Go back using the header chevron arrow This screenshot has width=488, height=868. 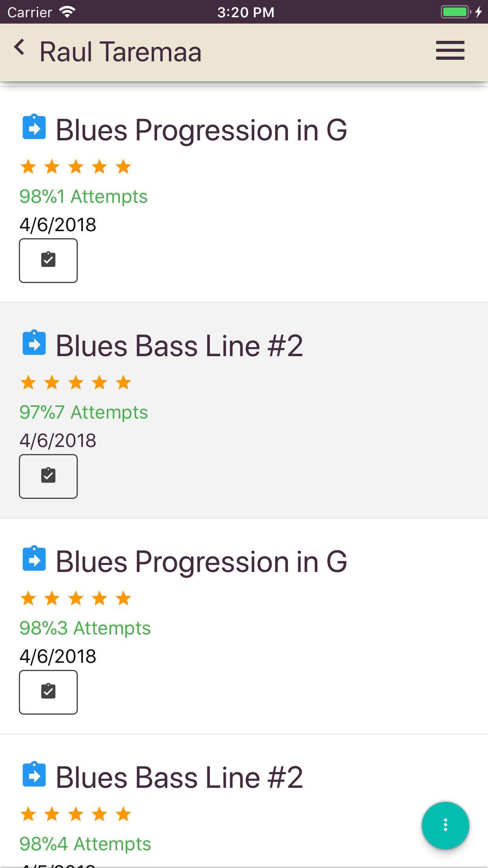(19, 48)
